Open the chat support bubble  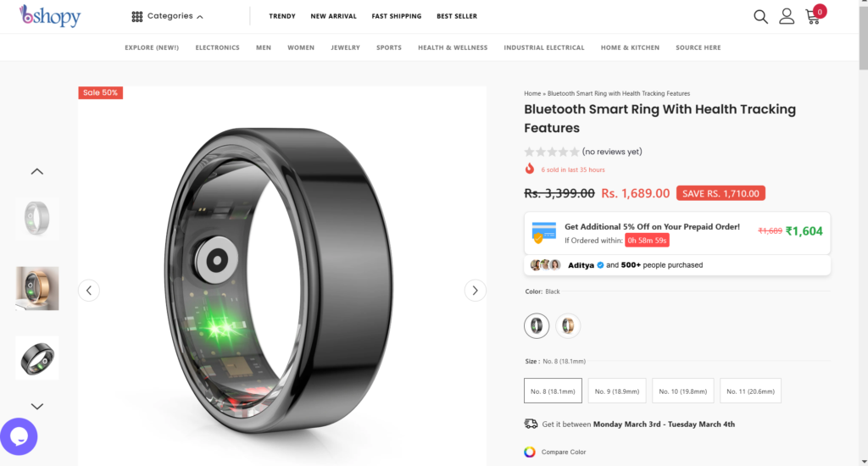[19, 436]
